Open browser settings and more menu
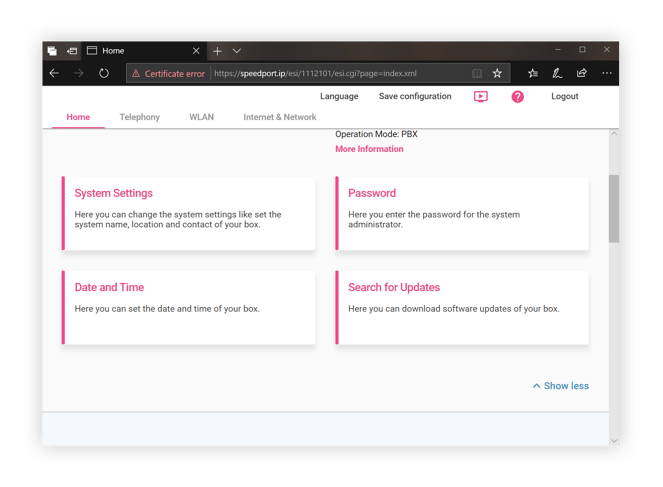 coord(607,73)
